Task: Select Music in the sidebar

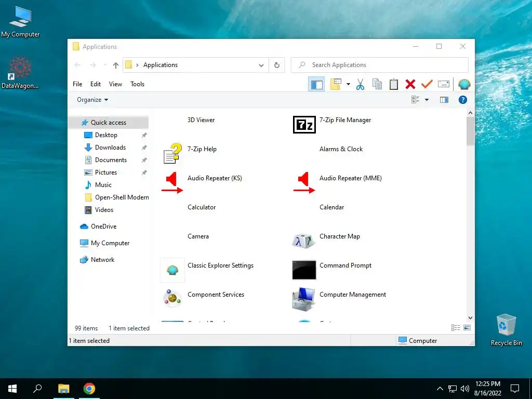Action: tap(103, 185)
